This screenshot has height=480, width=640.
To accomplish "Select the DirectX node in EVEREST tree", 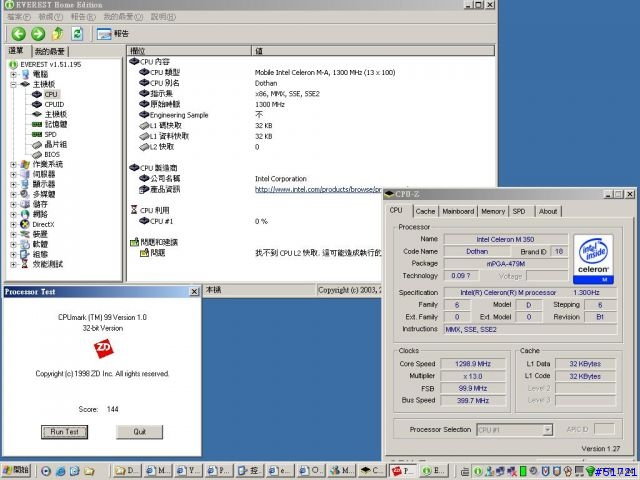I will pyautogui.click(x=43, y=224).
